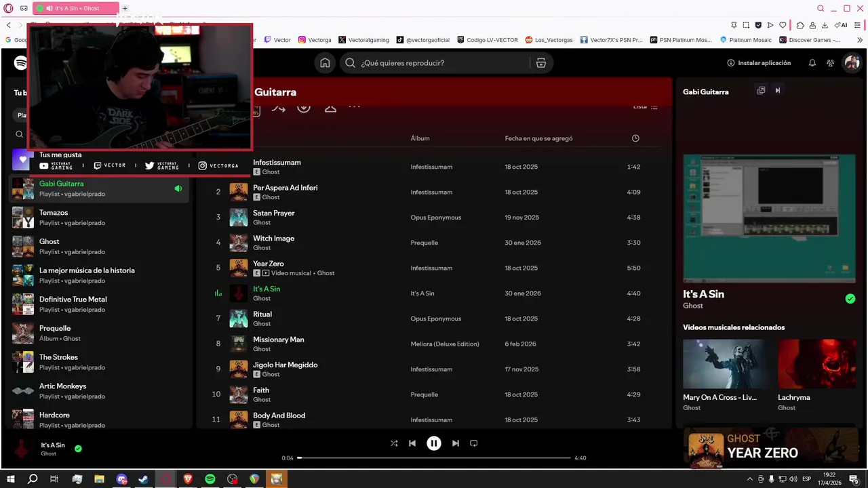Open La mejor música de la historia playlist
Screen dimensions: 868x488
pyautogui.click(x=100, y=275)
